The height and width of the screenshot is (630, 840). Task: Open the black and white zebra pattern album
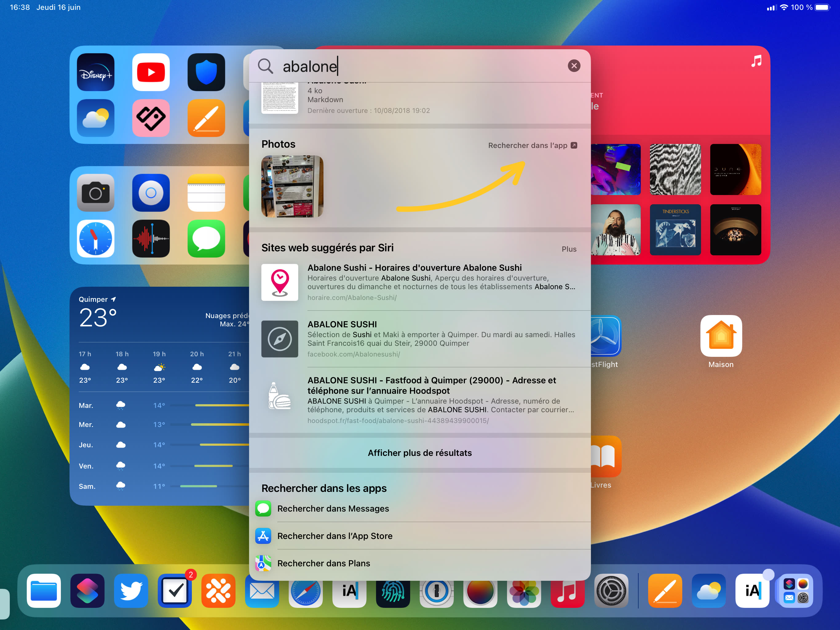675,169
